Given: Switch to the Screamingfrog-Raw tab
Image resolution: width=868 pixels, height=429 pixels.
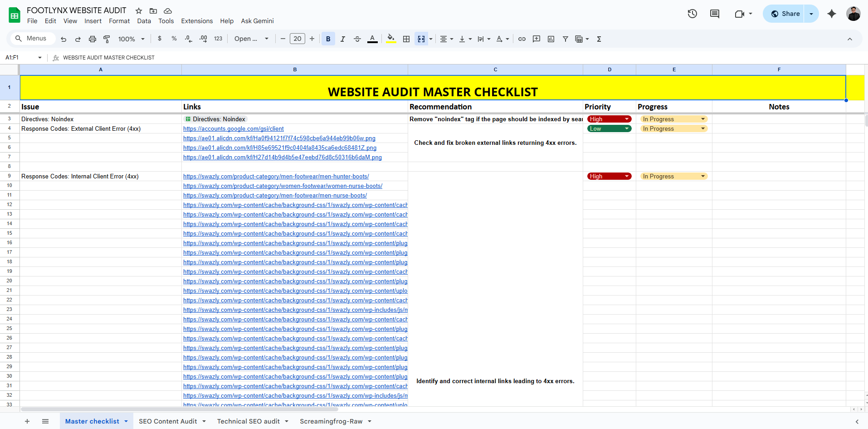Looking at the screenshot, I should [331, 421].
